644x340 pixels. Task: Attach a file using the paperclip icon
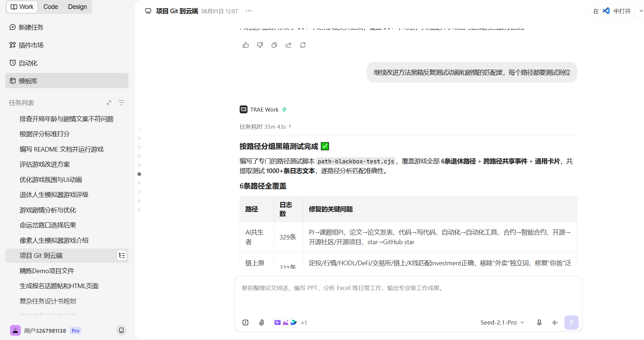tap(261, 322)
